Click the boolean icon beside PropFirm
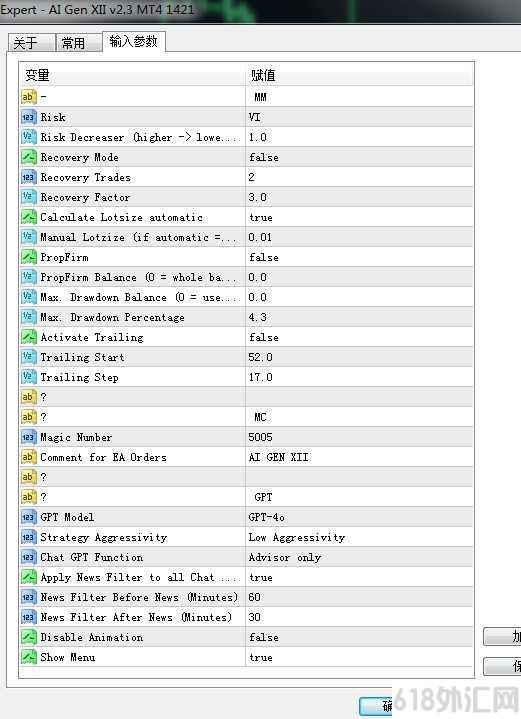Viewport: 521px width, 719px height. 28,257
